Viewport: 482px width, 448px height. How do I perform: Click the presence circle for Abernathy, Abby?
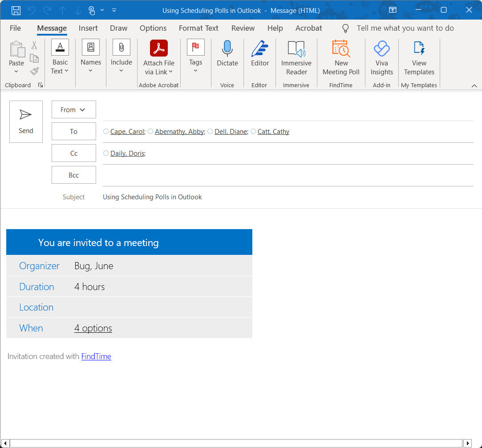pos(150,132)
